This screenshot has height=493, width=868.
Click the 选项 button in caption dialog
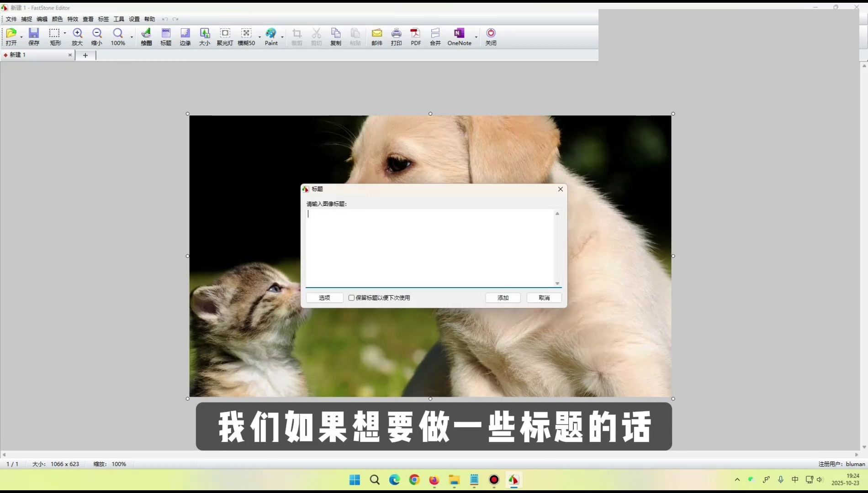pyautogui.click(x=324, y=298)
